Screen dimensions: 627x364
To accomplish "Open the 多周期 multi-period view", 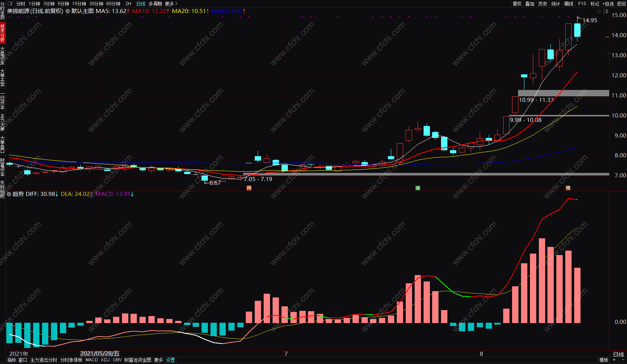I will [155, 4].
